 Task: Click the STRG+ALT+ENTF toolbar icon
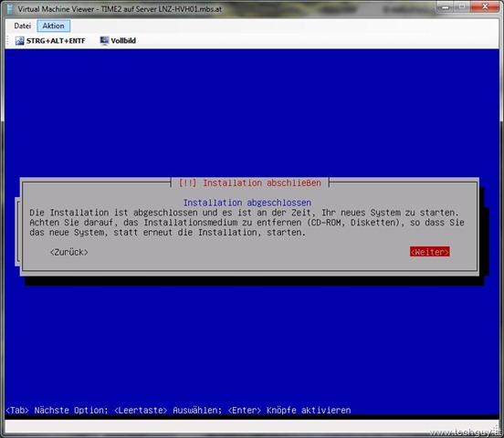19,40
